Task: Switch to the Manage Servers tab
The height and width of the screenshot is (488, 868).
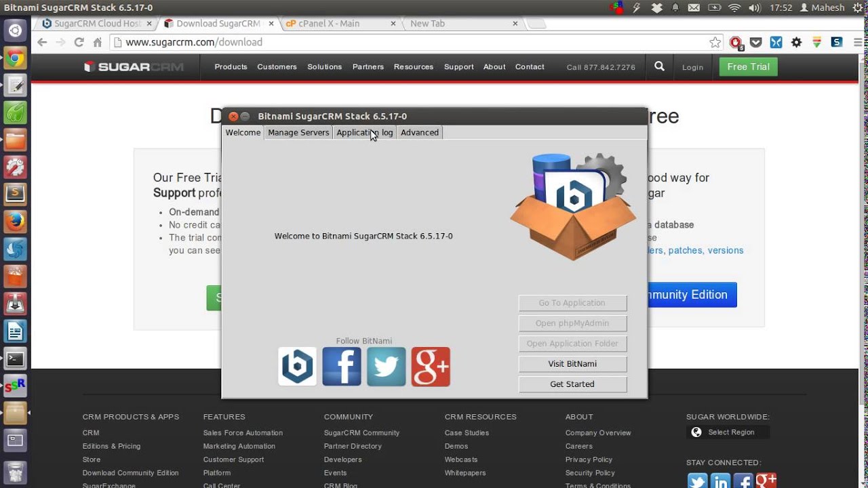Action: (298, 133)
